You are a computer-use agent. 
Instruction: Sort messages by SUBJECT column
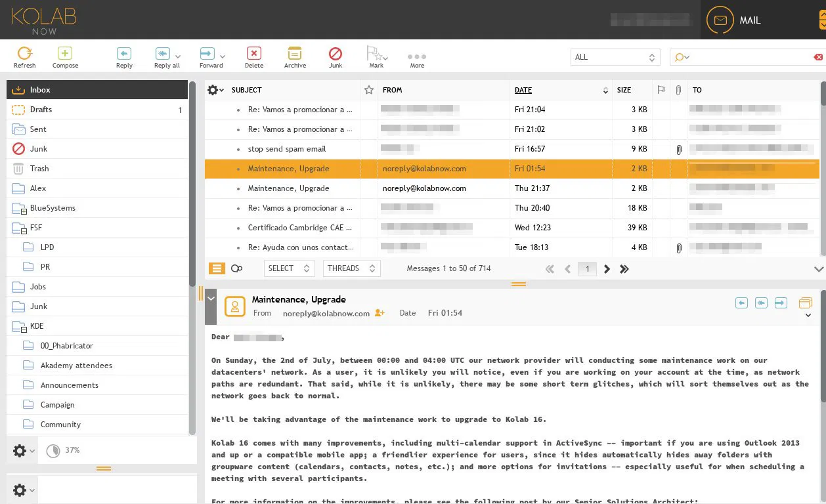coord(246,90)
